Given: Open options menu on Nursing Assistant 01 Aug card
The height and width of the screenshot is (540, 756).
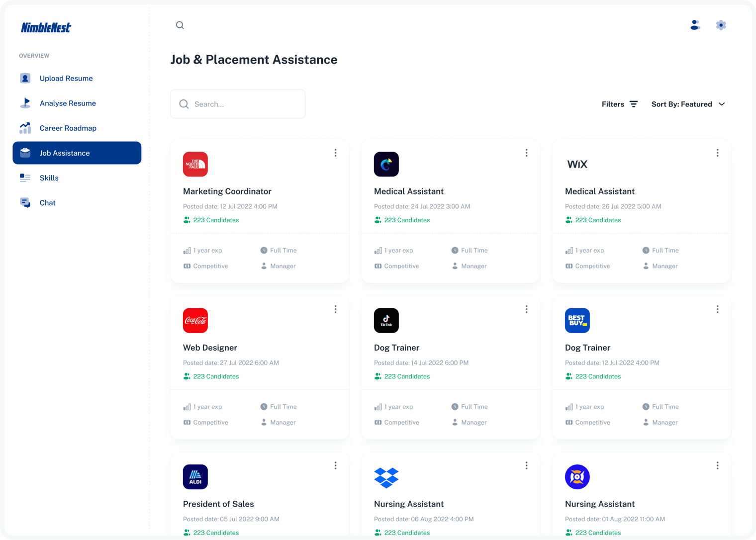Looking at the screenshot, I should click(718, 465).
